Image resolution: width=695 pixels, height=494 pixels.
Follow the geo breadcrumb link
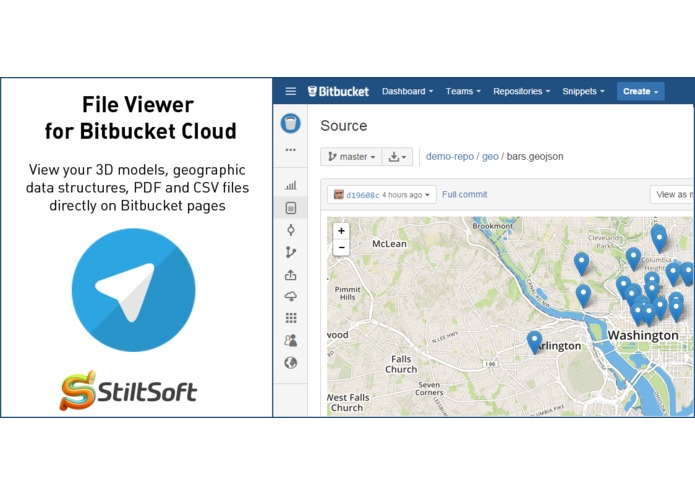click(x=490, y=156)
